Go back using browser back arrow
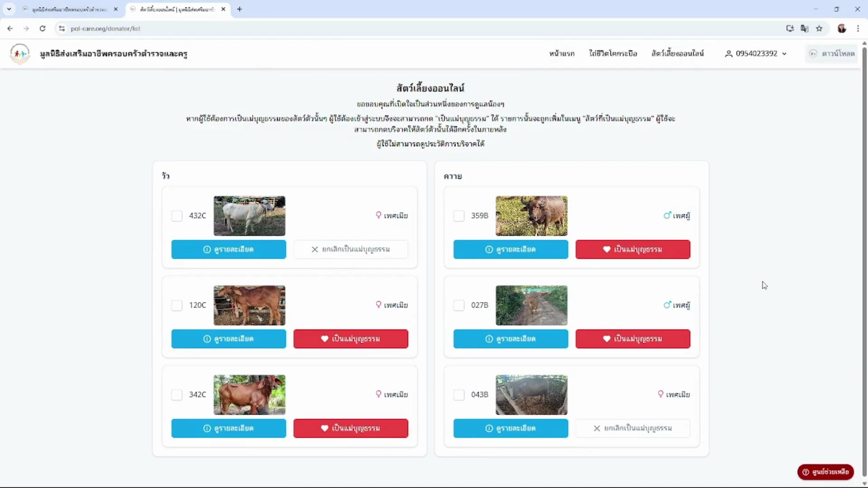The height and width of the screenshot is (488, 868). pos(10,28)
